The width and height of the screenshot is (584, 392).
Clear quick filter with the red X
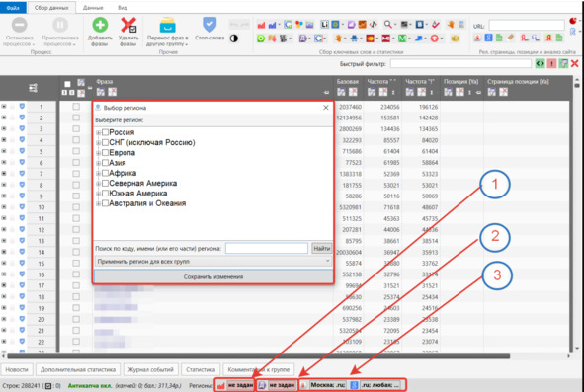[575, 64]
